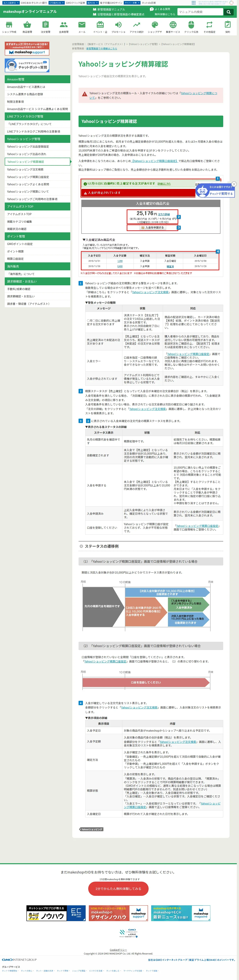Open the makeshop magazine 最新ニュース banner
The width and height of the screenshot is (239, 980).
(x=181, y=913)
